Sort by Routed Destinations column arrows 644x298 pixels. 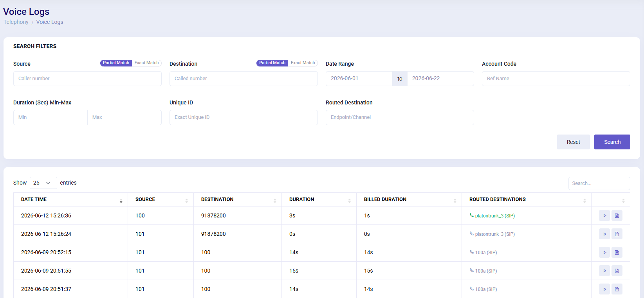[x=584, y=201]
